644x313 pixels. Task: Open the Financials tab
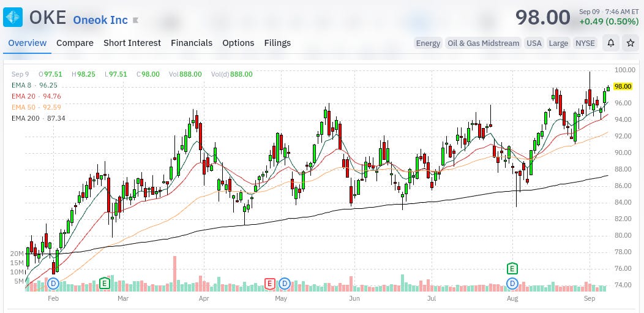tap(192, 43)
